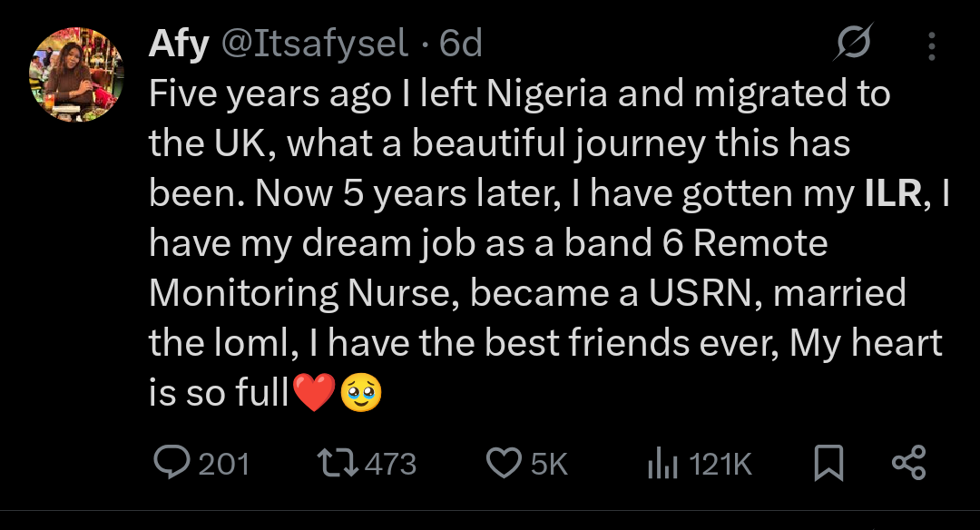Open the three-dot more options menu

(x=930, y=44)
